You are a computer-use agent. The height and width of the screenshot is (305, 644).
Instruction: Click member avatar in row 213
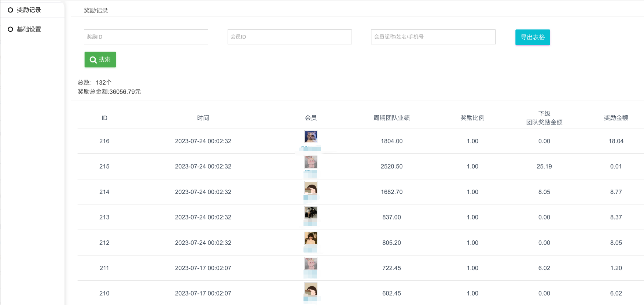coord(311,213)
